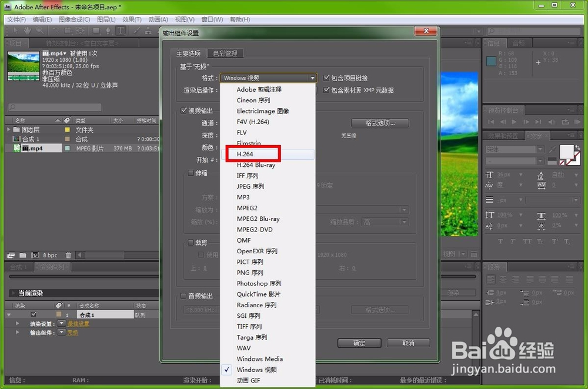Open 渲染设置 preset dropdown arrow
The image size is (588, 389).
pos(62,323)
